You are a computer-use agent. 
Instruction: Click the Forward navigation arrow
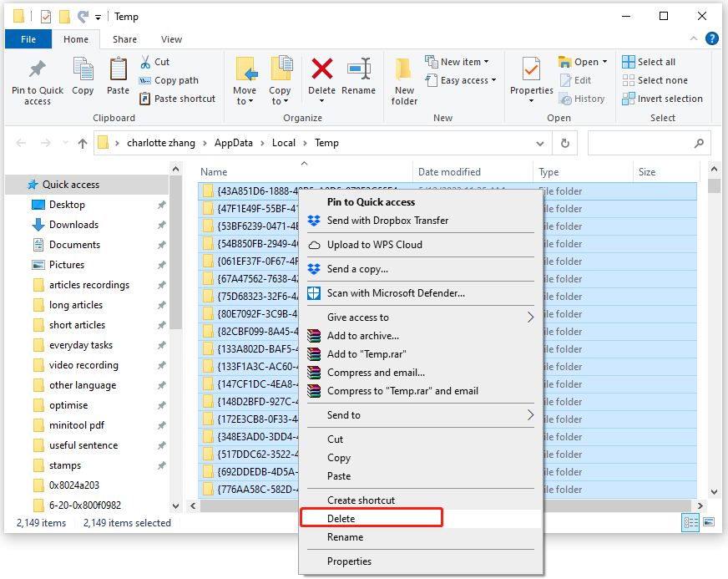click(45, 143)
